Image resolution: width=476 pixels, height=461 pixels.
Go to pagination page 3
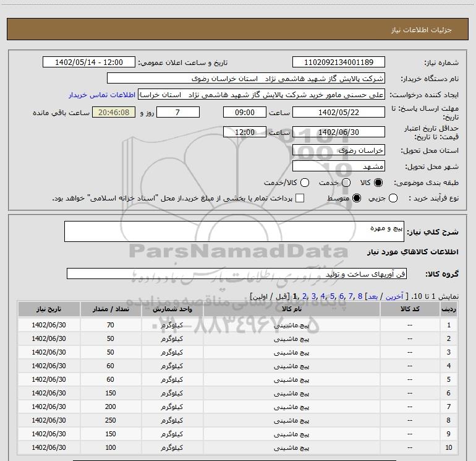(313, 296)
